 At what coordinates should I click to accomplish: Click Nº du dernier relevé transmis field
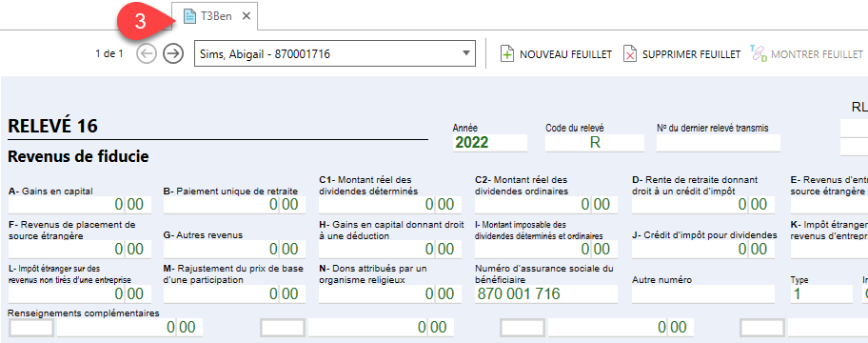click(x=718, y=142)
